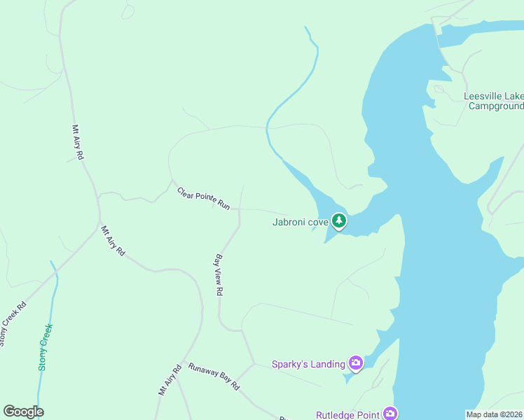524x420 pixels.
Task: Open the Map data ©2026 attribution
Action: (x=494, y=414)
